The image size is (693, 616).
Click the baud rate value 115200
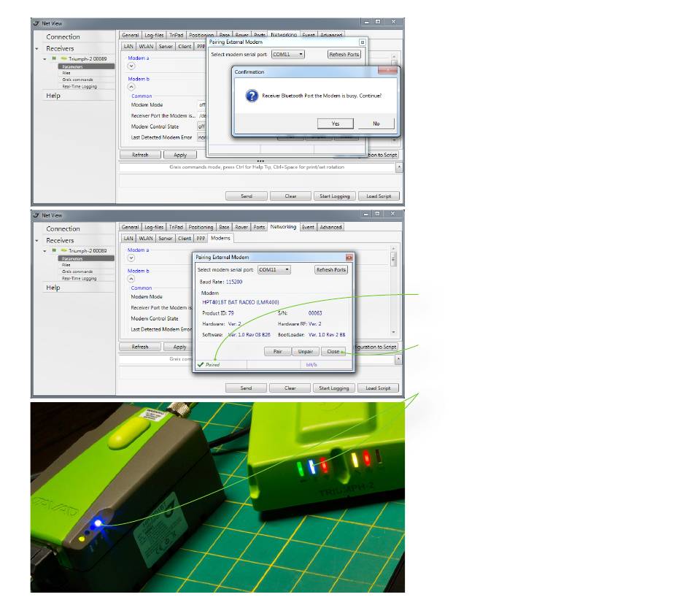tap(234, 282)
